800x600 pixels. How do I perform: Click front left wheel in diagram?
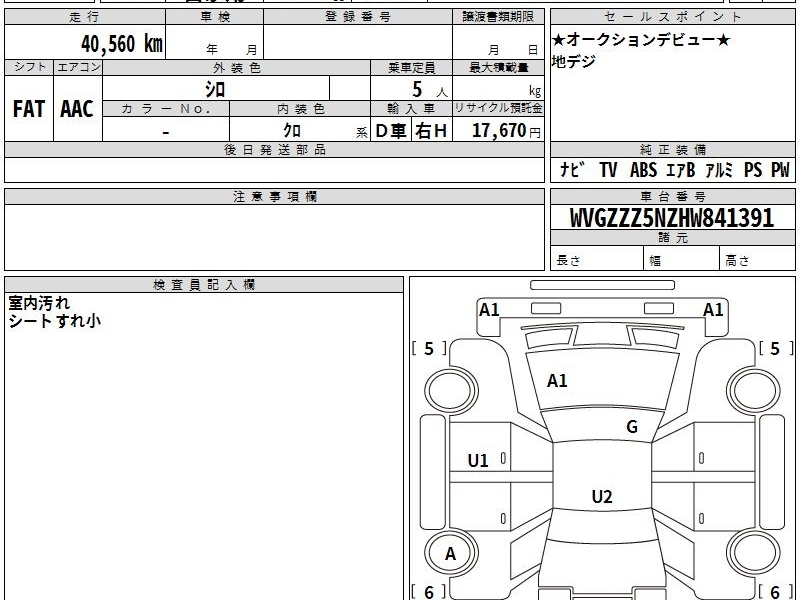[451, 391]
